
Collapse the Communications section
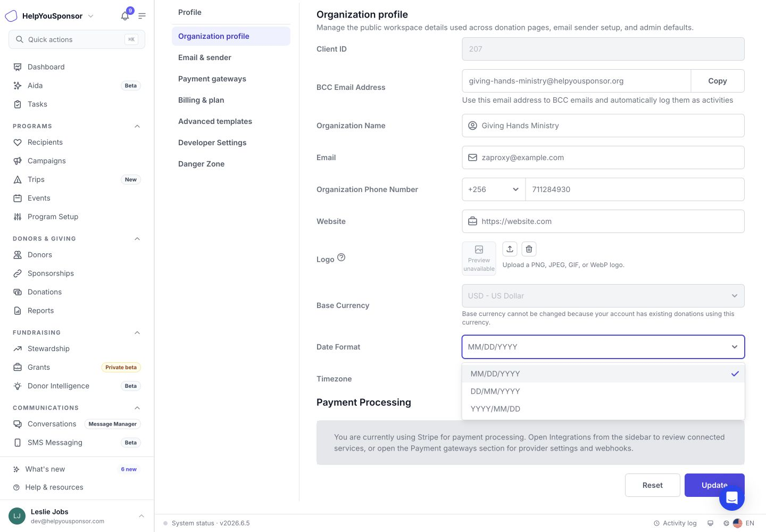pos(137,408)
